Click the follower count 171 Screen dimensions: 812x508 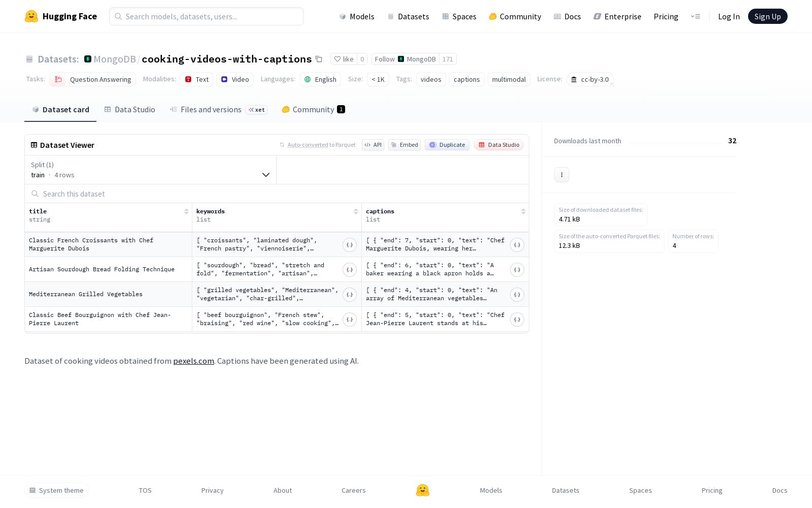(x=448, y=59)
